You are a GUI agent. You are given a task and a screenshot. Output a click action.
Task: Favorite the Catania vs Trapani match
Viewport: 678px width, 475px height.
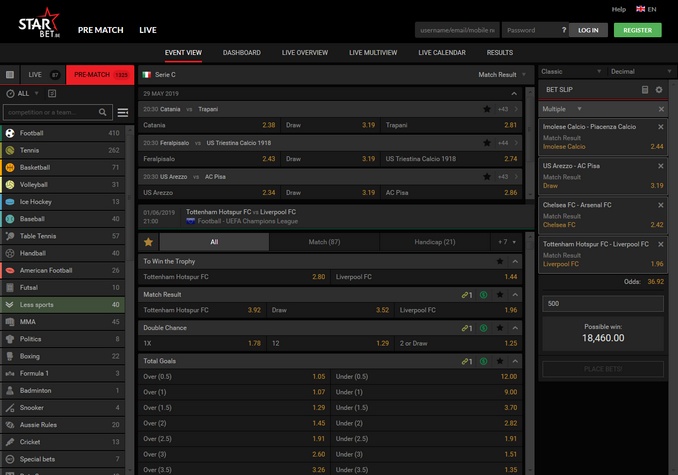(487, 109)
